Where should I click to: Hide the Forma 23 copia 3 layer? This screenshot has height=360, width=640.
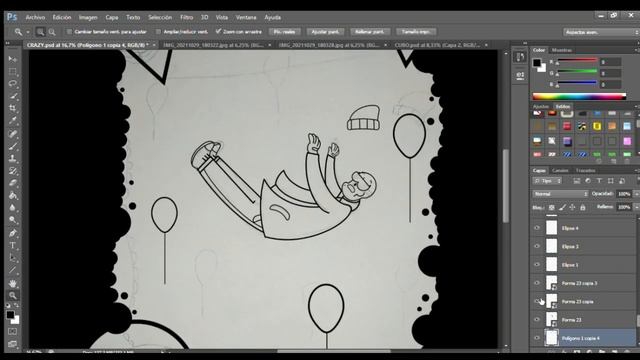tap(537, 283)
